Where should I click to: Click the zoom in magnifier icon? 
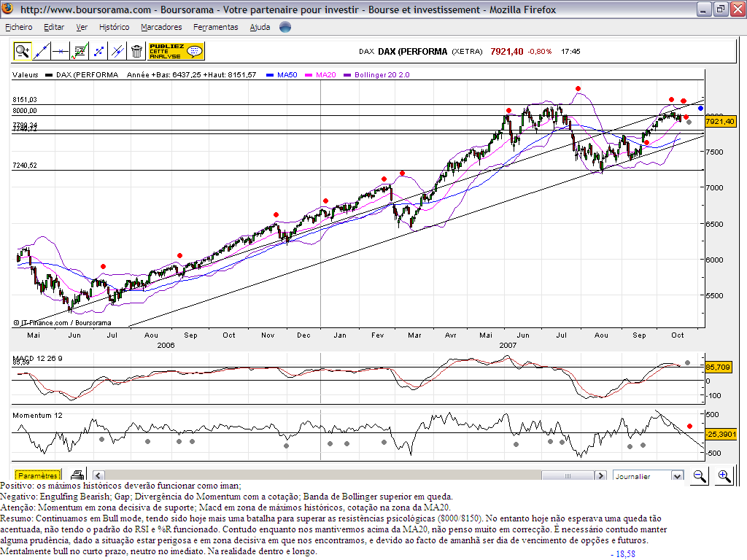[x=724, y=475]
